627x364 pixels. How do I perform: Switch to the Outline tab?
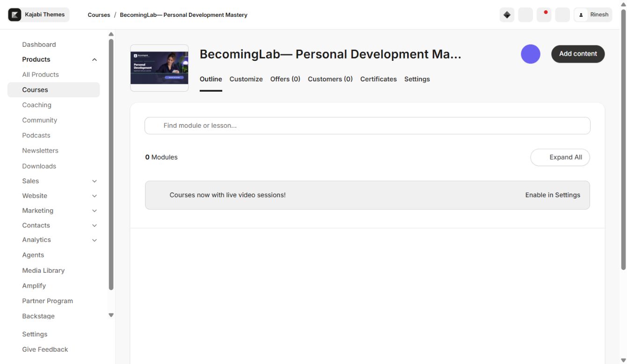(x=211, y=79)
